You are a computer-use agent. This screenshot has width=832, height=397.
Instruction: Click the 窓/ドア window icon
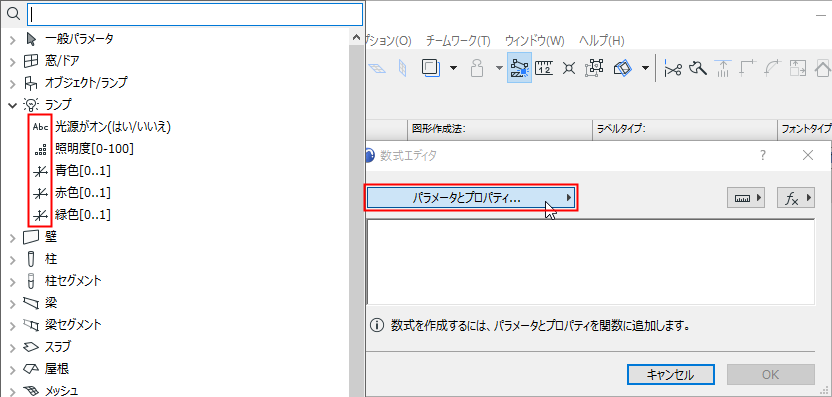tap(31, 62)
